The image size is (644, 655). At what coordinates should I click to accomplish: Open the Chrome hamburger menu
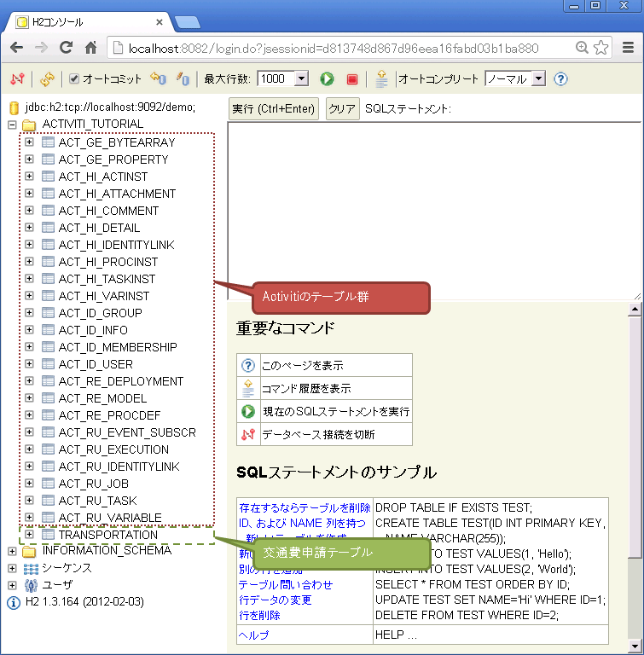coord(628,47)
